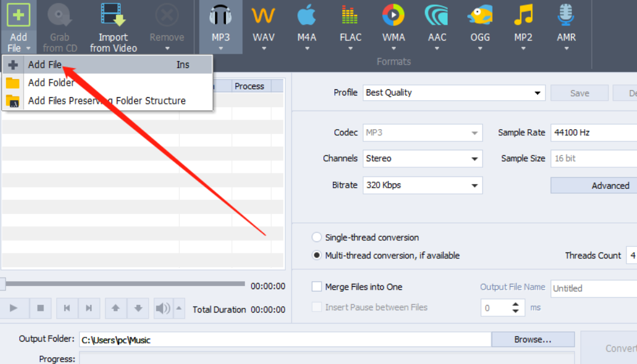Select MP2 output format icon
Screen dimensions: 637x364
523,16
